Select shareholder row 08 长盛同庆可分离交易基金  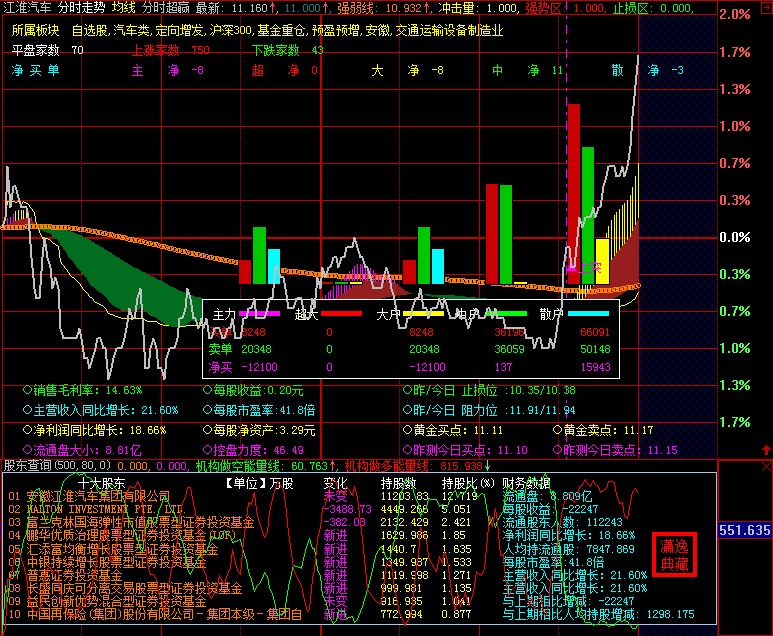coord(125,588)
